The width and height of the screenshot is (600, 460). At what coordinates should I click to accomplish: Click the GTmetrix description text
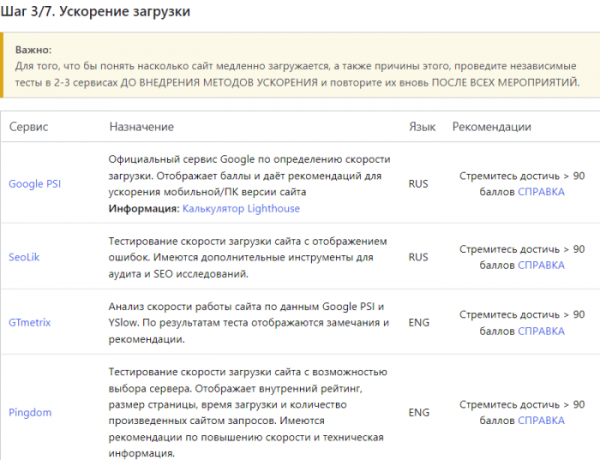[x=249, y=323]
